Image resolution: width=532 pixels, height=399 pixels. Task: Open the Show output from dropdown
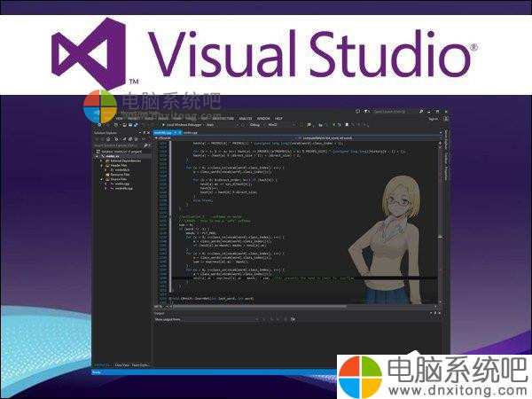click(222, 319)
